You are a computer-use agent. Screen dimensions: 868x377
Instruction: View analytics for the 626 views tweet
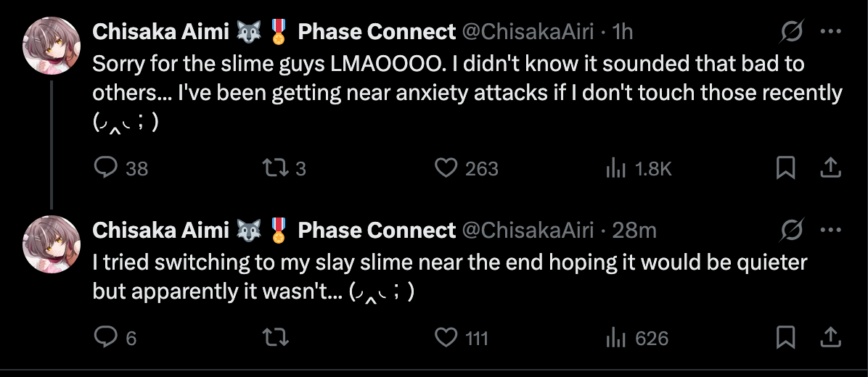[x=615, y=337]
